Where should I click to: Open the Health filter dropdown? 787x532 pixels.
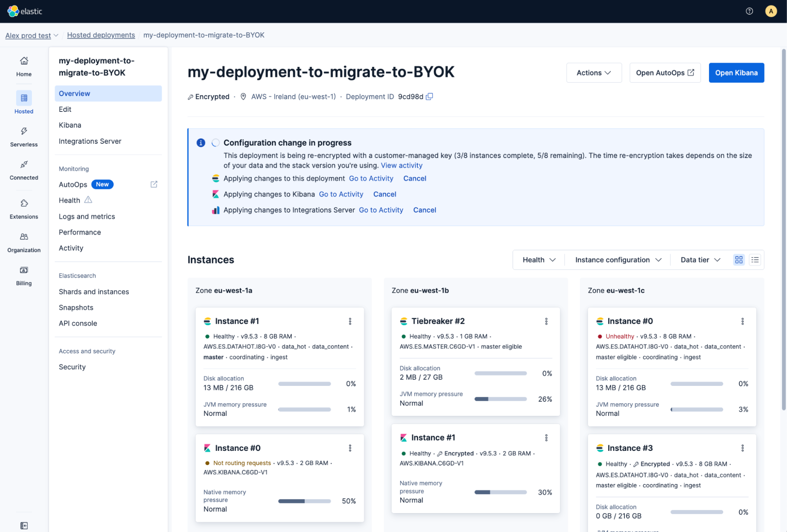[539, 260]
